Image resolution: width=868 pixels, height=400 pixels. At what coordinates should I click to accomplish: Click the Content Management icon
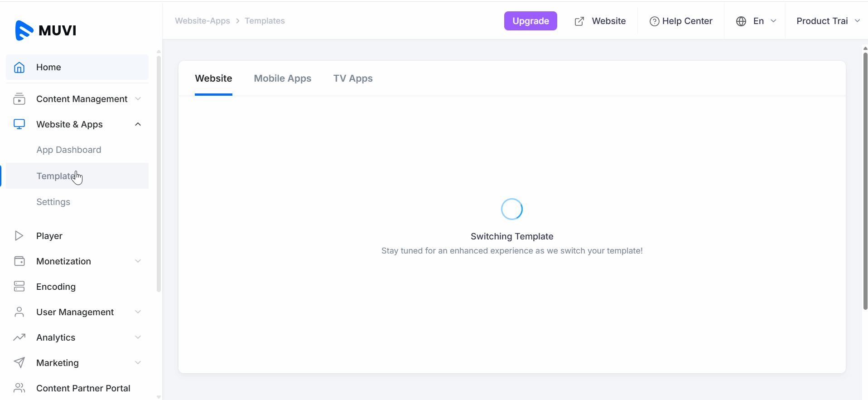coord(19,99)
